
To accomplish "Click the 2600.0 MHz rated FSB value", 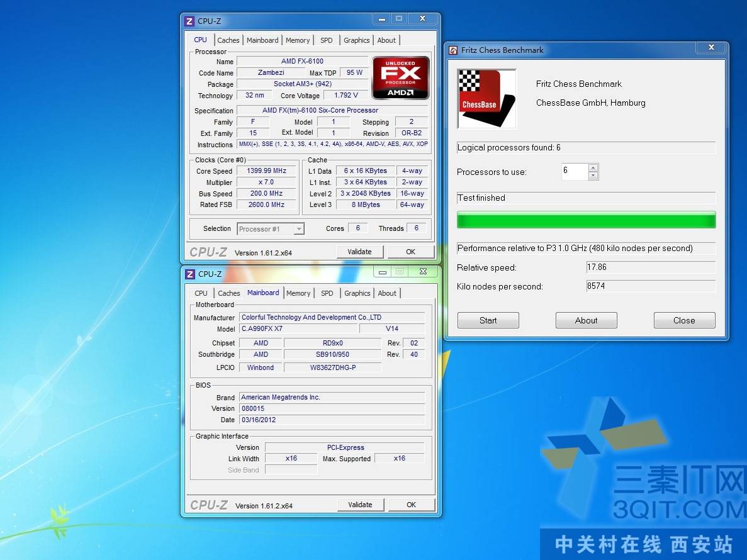I will (266, 204).
